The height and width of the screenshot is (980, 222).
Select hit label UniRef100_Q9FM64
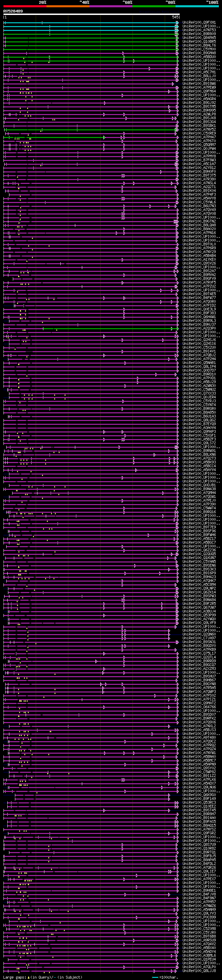point(199,91)
